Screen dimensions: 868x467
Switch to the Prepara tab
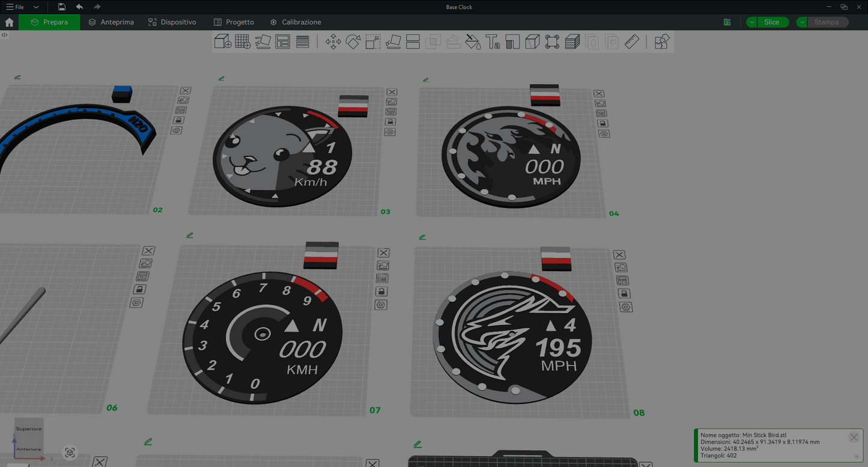(x=49, y=22)
